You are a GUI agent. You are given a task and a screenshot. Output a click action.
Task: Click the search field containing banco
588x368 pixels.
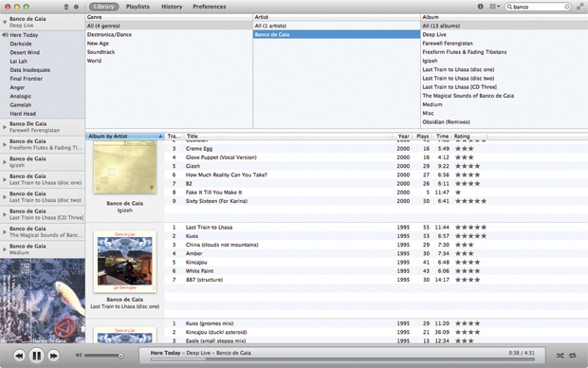[x=538, y=7]
